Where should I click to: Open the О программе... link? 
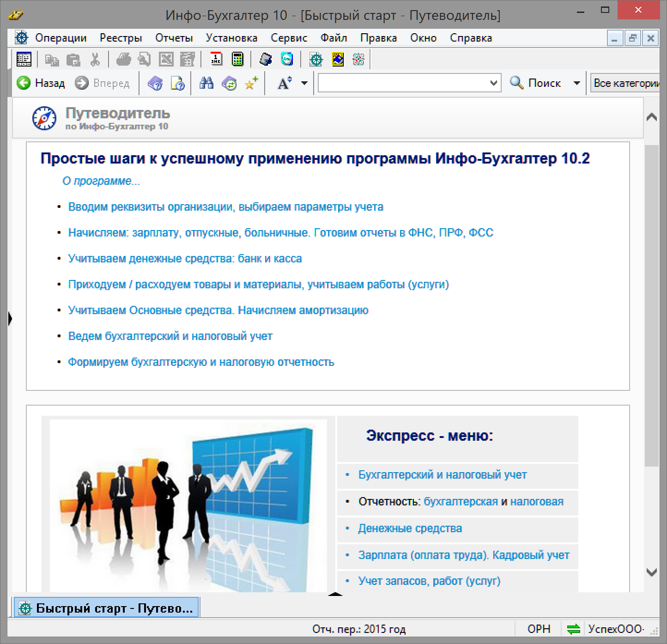tap(101, 181)
